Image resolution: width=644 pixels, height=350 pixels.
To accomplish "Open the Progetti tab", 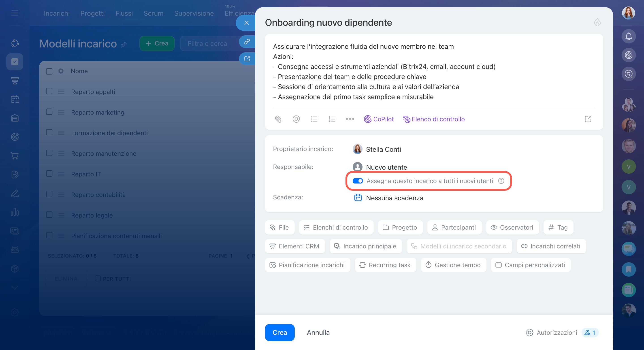I will pos(92,13).
